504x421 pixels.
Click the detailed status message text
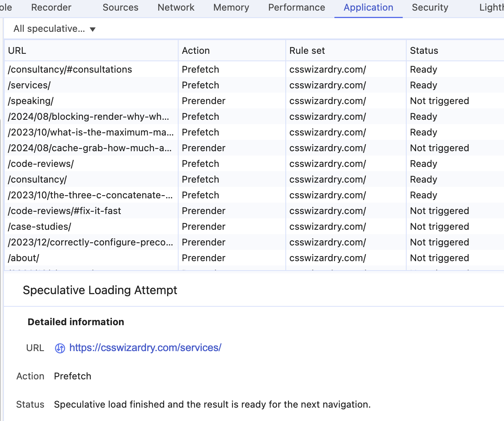(x=212, y=404)
